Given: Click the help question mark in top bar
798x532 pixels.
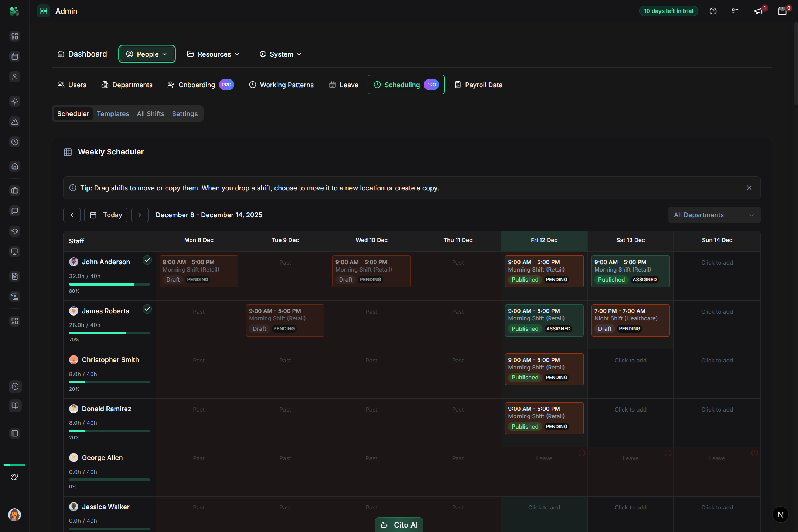Looking at the screenshot, I should (x=713, y=11).
